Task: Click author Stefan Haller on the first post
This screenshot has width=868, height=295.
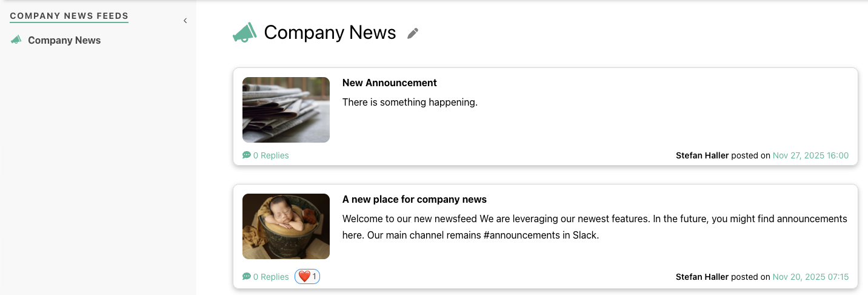Action: pos(702,155)
